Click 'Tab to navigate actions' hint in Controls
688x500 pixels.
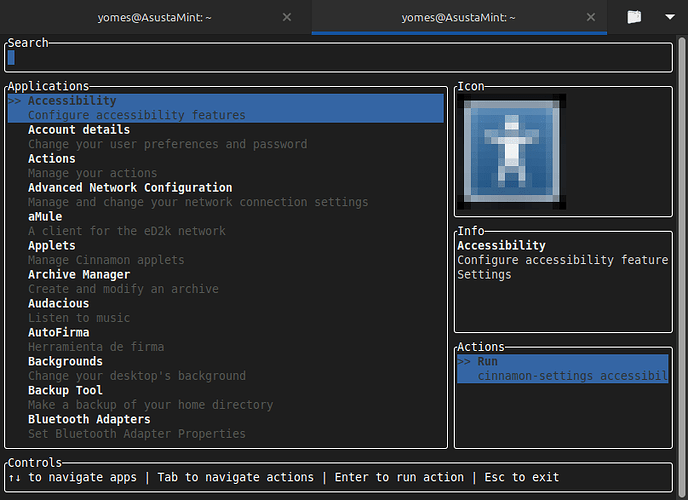coord(236,477)
